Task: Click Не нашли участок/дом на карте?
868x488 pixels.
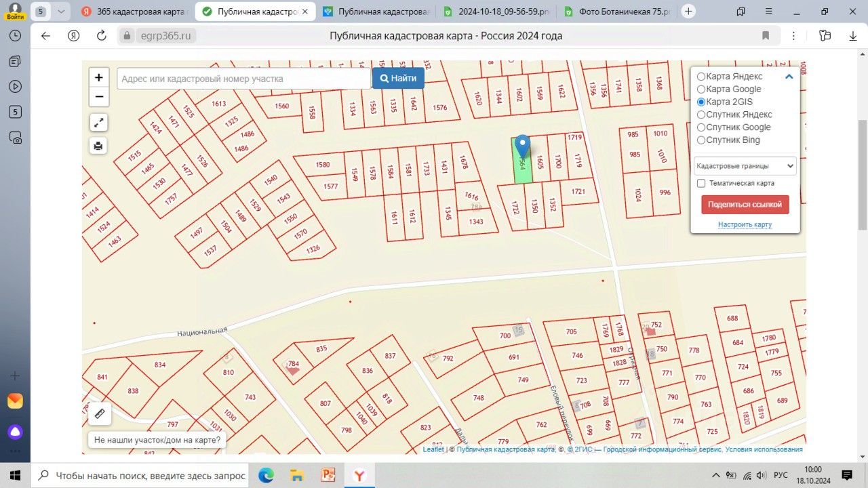Action: click(x=157, y=439)
